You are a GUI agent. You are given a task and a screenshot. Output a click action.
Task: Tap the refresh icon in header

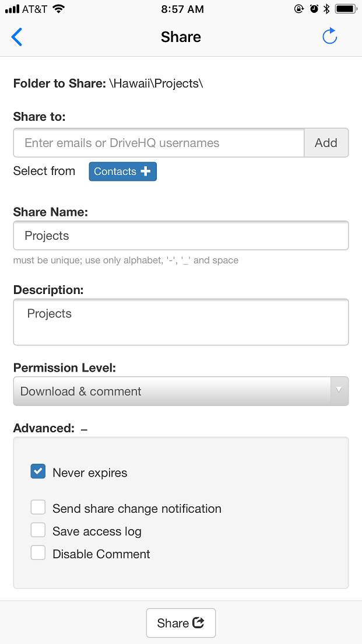pyautogui.click(x=329, y=37)
